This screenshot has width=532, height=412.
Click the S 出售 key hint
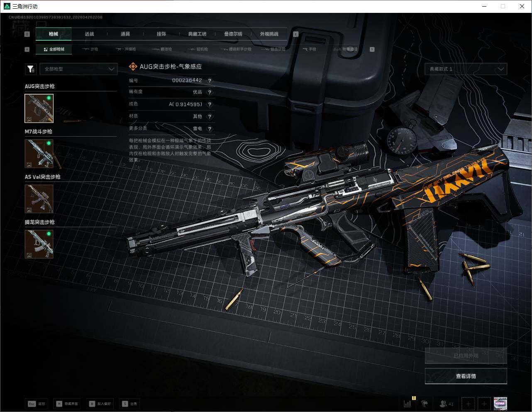pos(129,404)
